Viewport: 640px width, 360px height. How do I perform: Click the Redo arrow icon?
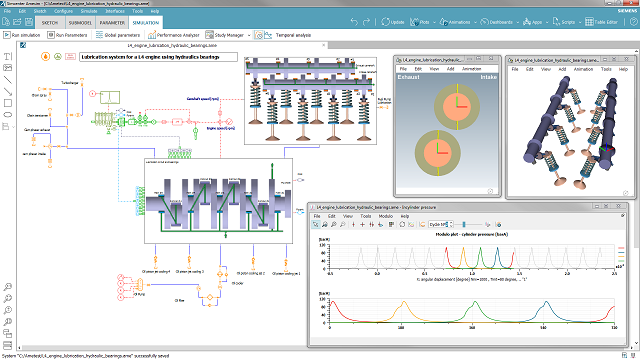point(367,22)
